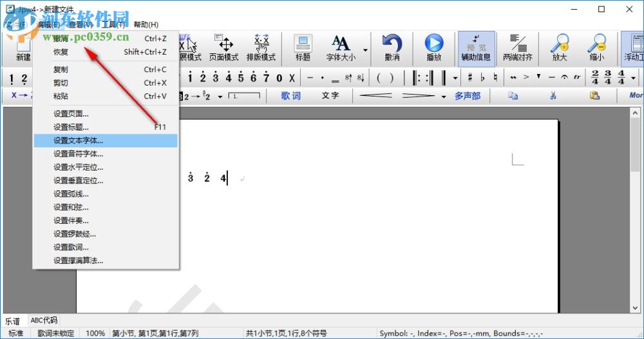The width and height of the screenshot is (644, 339).
Task: Insert the octave-up 8↑ symbol
Action: coord(348,77)
